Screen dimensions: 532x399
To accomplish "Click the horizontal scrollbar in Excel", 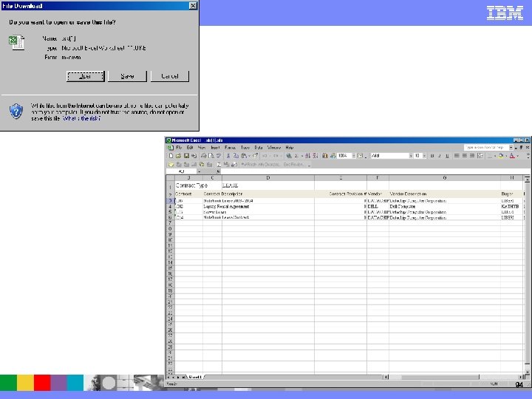I will [x=454, y=377].
